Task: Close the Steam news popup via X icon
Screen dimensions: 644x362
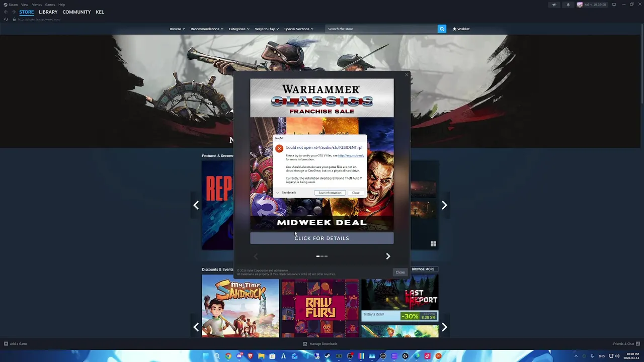Action: (x=407, y=75)
